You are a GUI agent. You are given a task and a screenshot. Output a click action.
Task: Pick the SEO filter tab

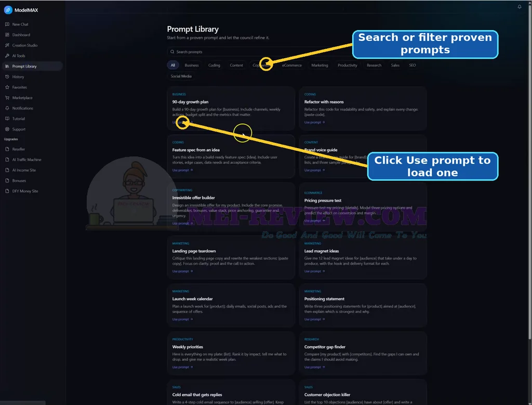(x=412, y=65)
